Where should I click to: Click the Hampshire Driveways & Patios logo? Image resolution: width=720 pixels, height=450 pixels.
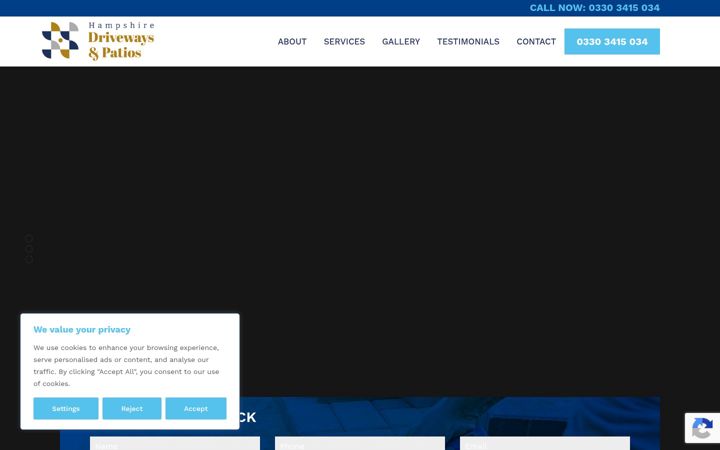pos(98,41)
